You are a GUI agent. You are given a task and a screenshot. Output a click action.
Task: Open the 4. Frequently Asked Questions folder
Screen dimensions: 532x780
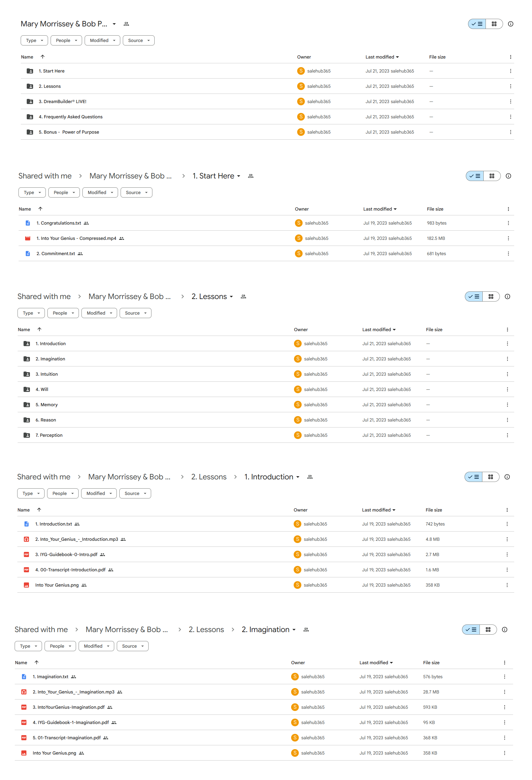click(71, 116)
